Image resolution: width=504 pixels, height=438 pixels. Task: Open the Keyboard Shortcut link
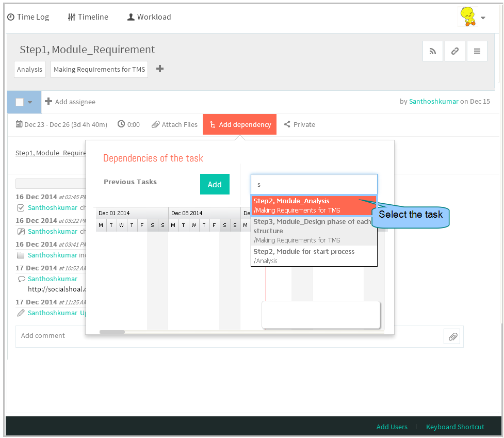[455, 427]
